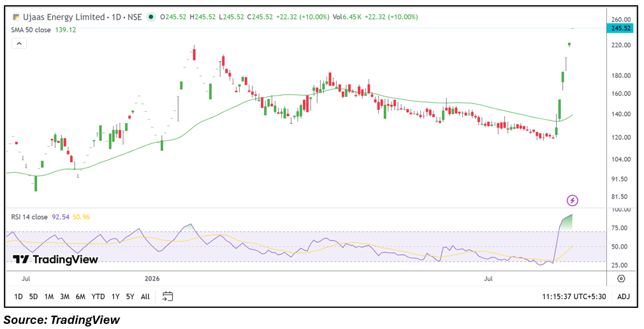
Task: Select the All time range
Action: click(145, 296)
